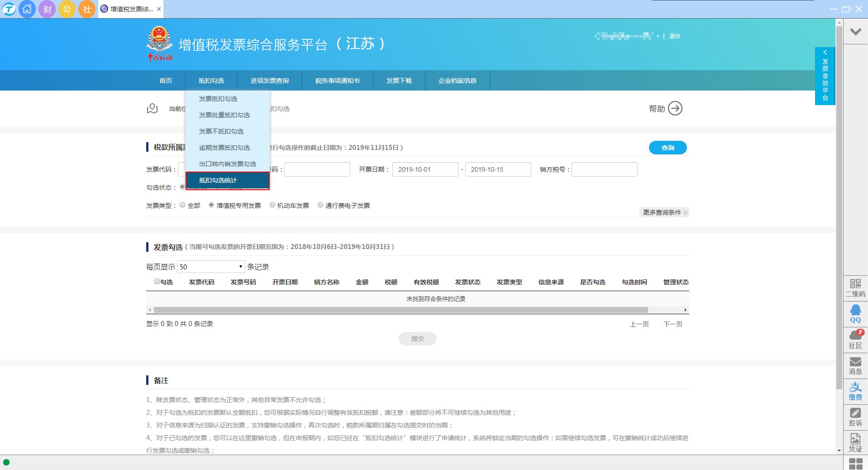Click the home icon in top bar

pos(27,9)
